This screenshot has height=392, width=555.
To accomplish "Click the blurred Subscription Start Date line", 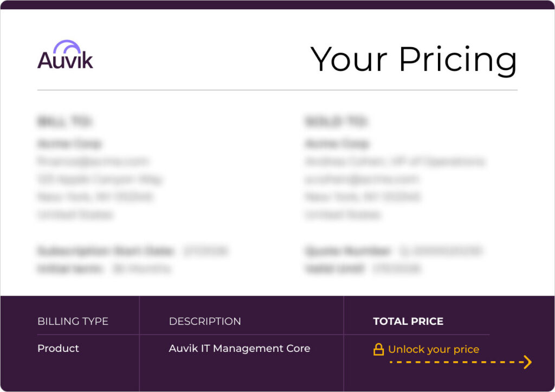I will [133, 251].
